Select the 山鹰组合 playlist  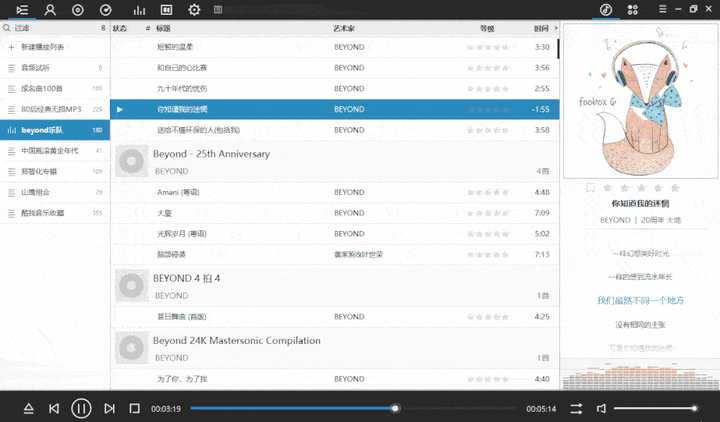tap(55, 192)
